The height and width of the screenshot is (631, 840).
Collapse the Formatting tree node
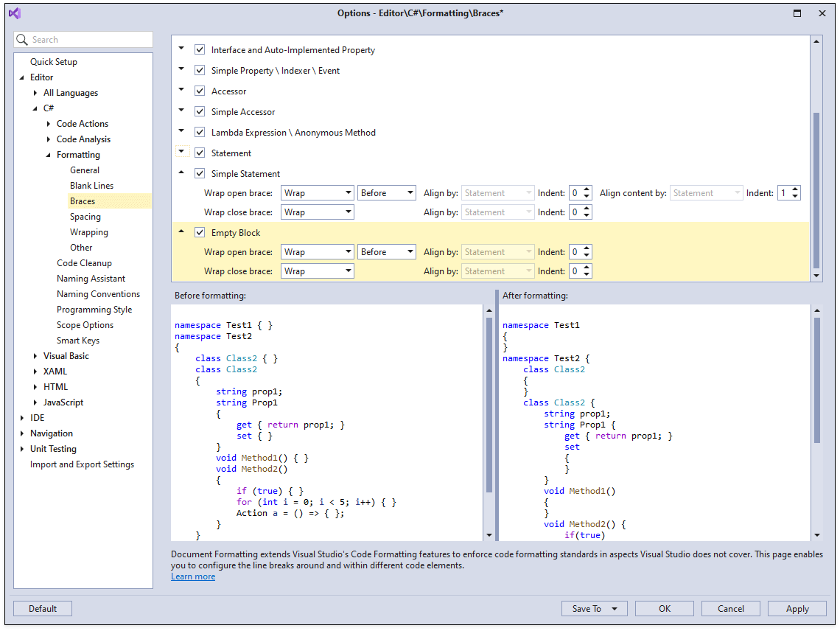point(46,154)
